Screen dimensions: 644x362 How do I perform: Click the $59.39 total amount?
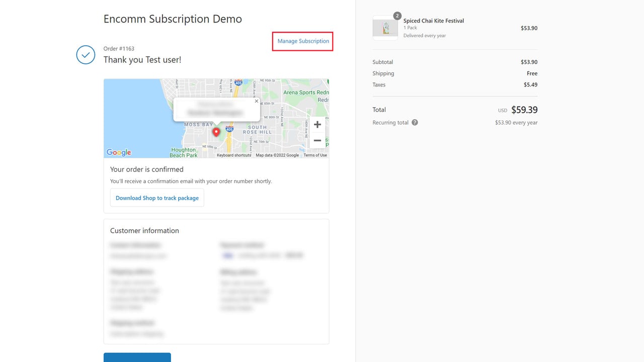(x=524, y=110)
